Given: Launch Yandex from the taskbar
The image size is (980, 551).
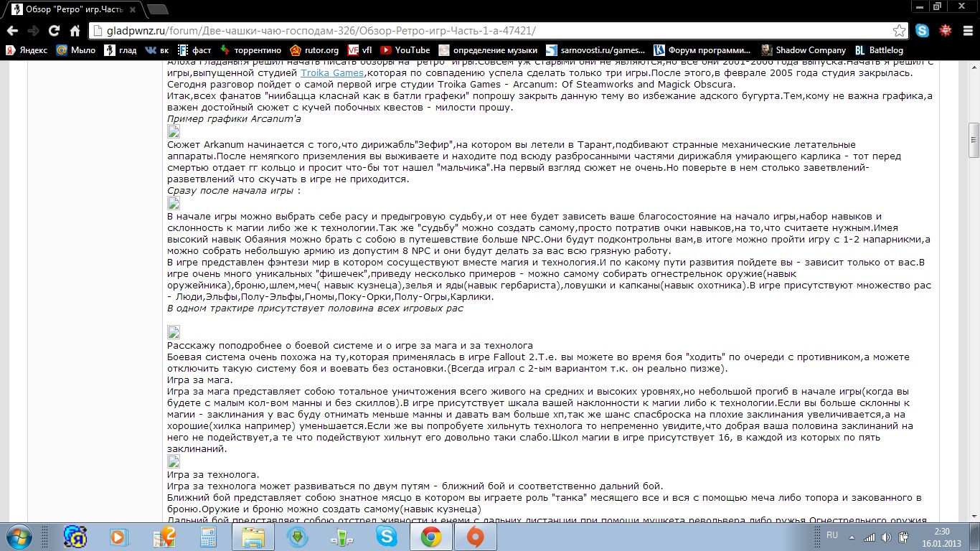Looking at the screenshot, I should tap(75, 537).
